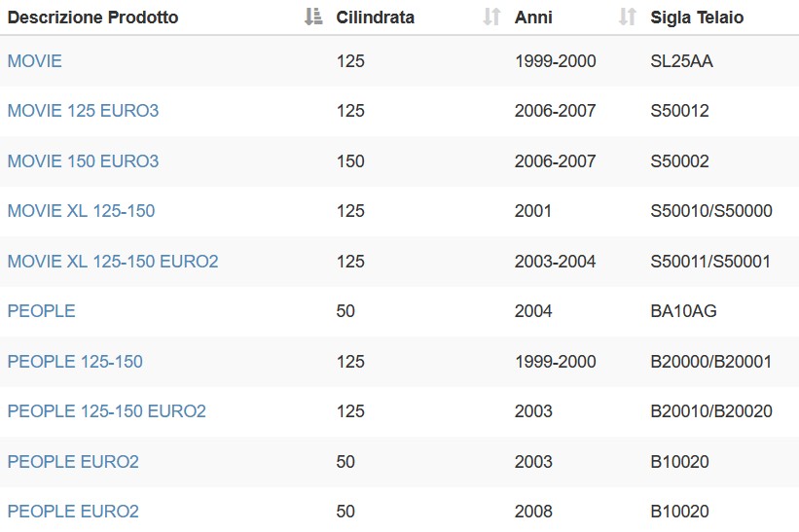Open the MOVIE XL 125-150 EURO2 link
This screenshot has width=799, height=532.
[113, 262]
